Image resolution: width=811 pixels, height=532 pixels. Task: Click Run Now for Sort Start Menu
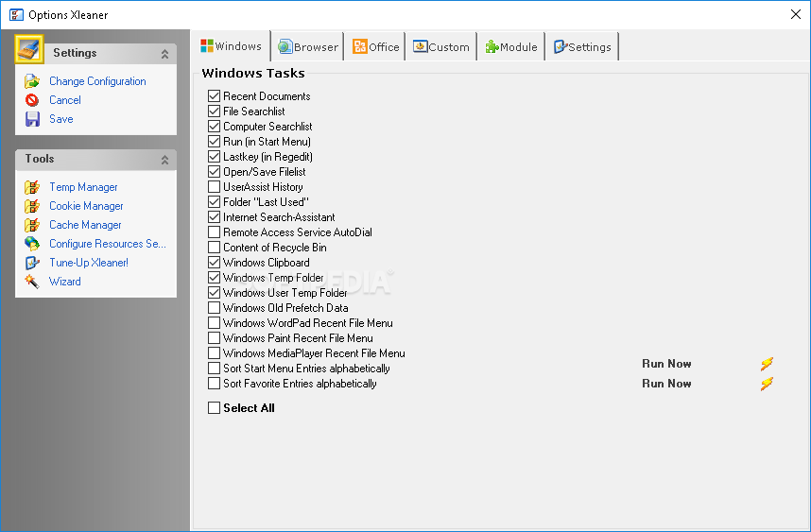666,364
